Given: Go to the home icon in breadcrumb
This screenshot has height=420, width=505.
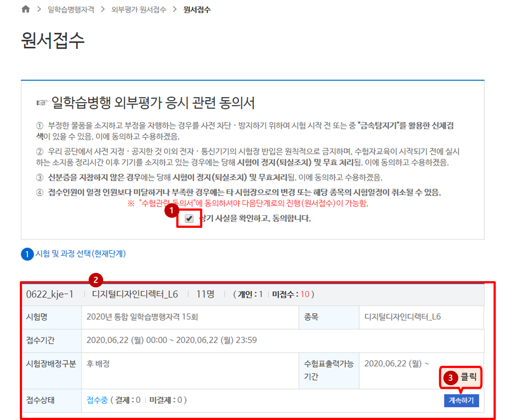Looking at the screenshot, I should tap(26, 9).
